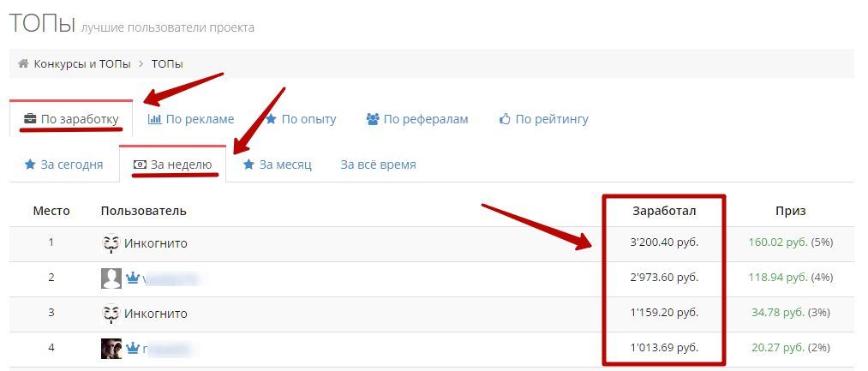Click the 160.02 руб. prize amount
The width and height of the screenshot is (868, 371).
(x=777, y=243)
